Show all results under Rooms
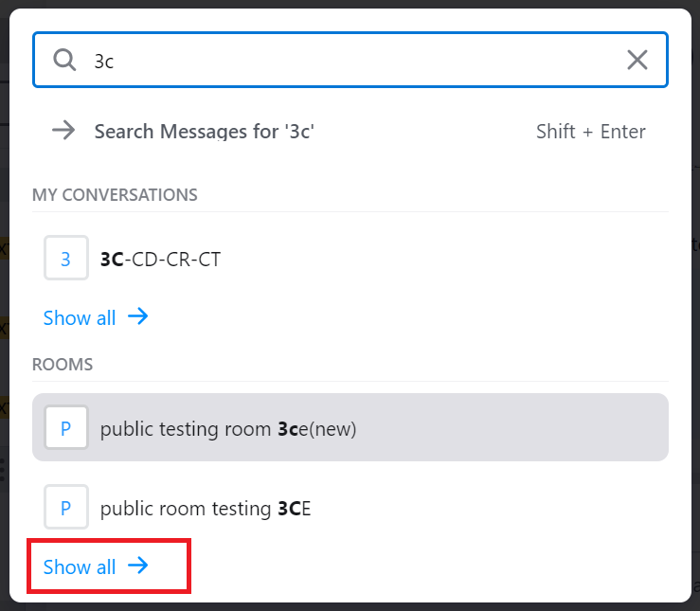Viewport: 700px width, 611px height. click(x=96, y=566)
